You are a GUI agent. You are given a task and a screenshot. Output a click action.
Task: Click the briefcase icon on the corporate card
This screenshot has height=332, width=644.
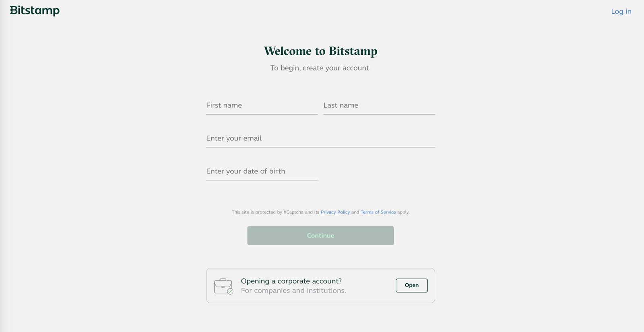pyautogui.click(x=223, y=285)
